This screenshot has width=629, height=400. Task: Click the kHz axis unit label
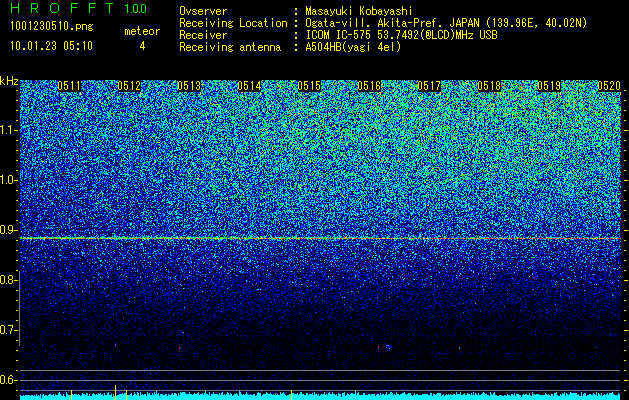(x=9, y=81)
